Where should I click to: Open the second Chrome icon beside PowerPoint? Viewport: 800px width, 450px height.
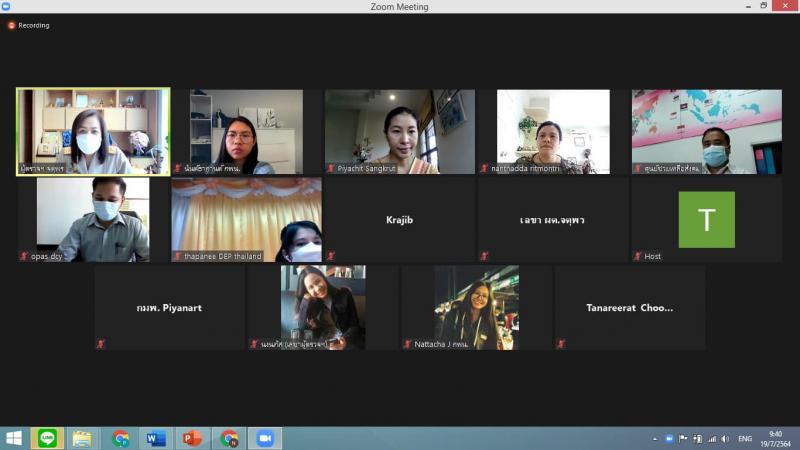(229, 438)
